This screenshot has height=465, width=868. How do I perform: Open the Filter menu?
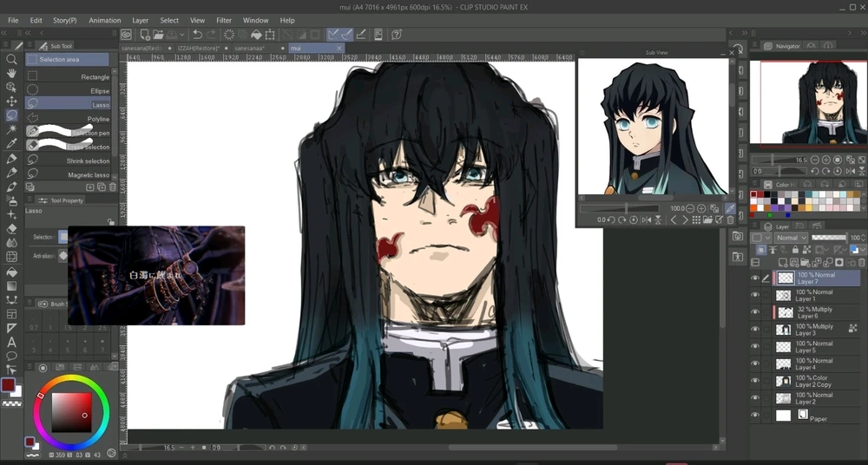224,20
